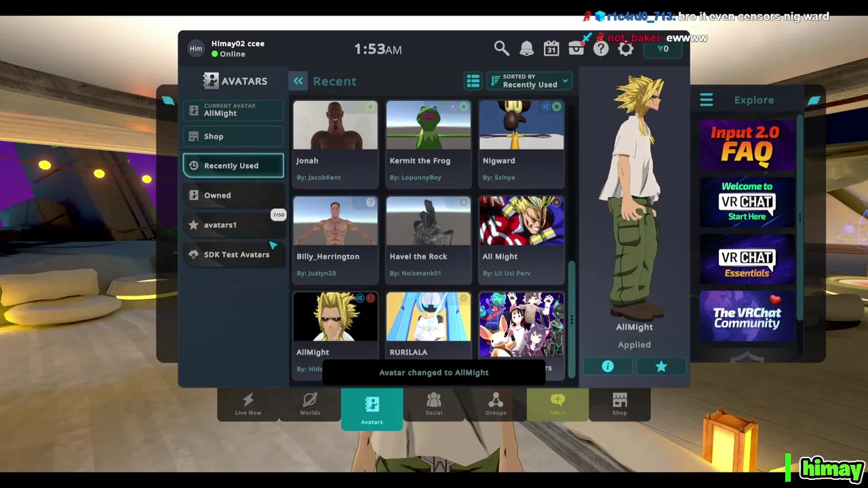Viewport: 868px width, 488px height.
Task: Check the V0 credits balance
Action: 663,49
